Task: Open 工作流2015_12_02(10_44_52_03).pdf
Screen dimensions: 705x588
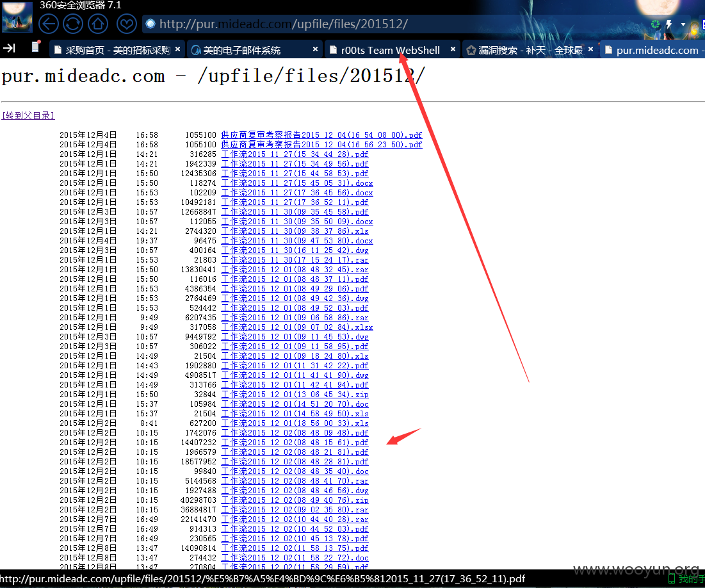Action: tap(295, 529)
